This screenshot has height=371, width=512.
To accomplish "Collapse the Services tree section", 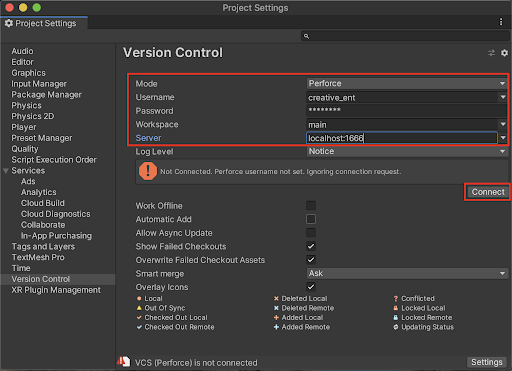I will click(x=6, y=171).
